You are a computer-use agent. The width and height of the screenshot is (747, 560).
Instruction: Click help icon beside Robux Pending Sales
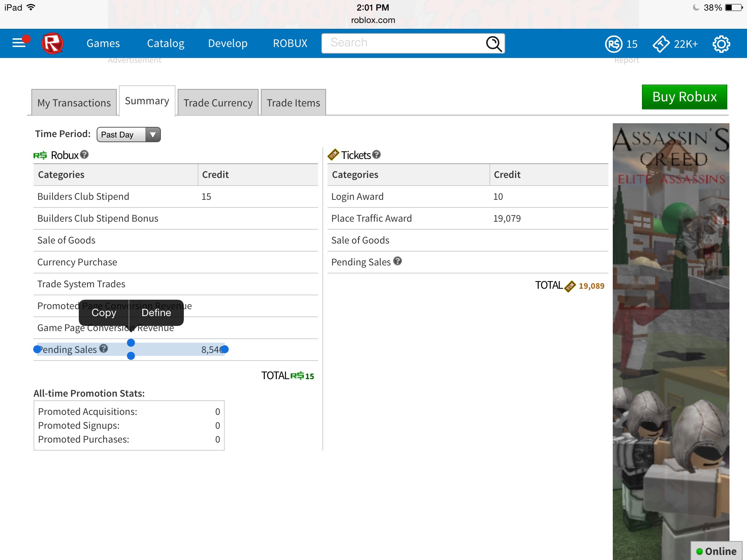[104, 349]
